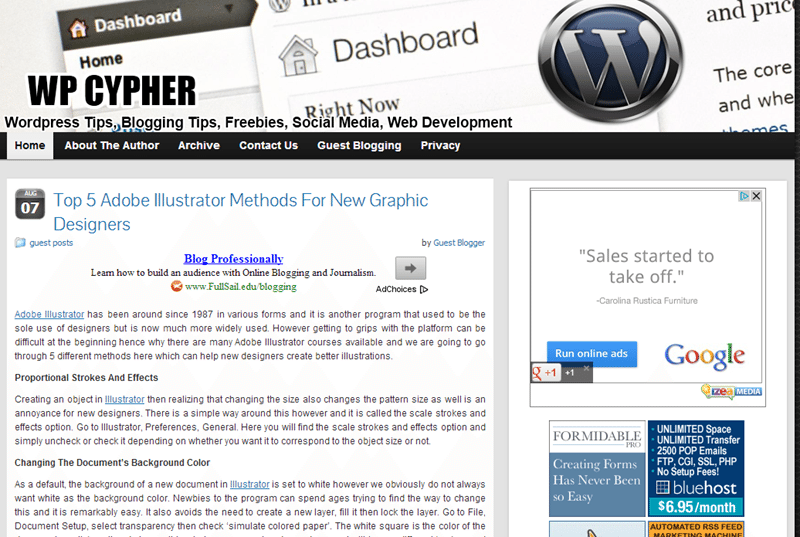800x537 pixels.
Task: Click Blog Professionally ad headline
Action: 233,259
